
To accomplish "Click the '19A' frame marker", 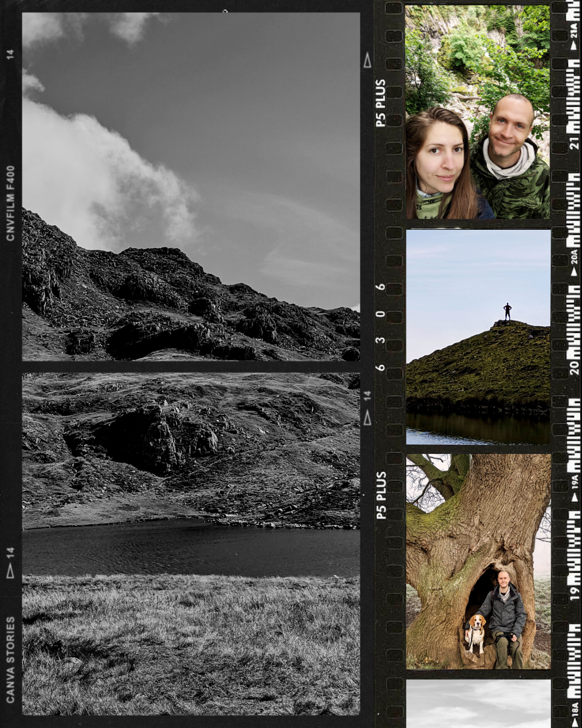I will click(574, 488).
